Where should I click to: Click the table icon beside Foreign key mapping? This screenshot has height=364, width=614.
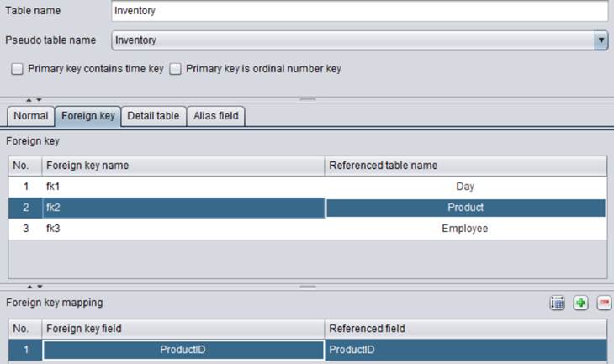pyautogui.click(x=557, y=303)
